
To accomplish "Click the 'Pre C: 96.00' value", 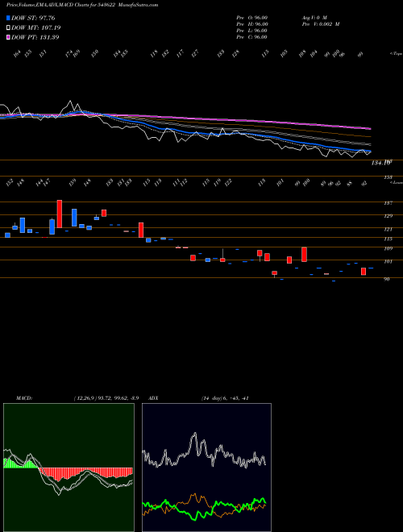I will 252,37.
